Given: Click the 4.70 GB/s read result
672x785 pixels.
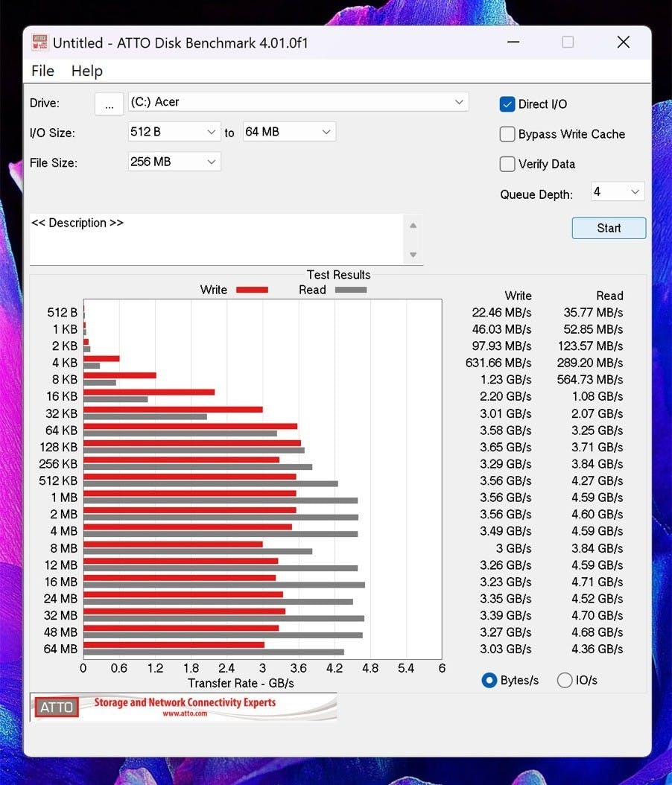Looking at the screenshot, I should [x=597, y=616].
